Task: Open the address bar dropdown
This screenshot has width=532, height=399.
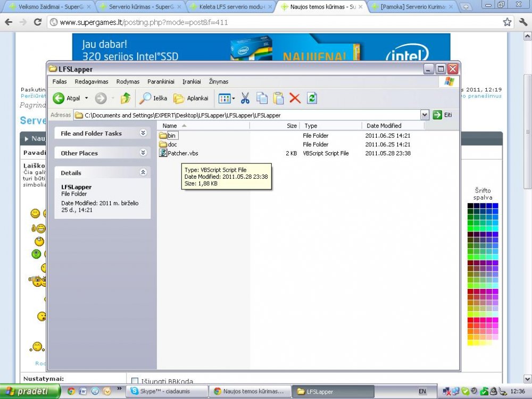Action: [424, 115]
